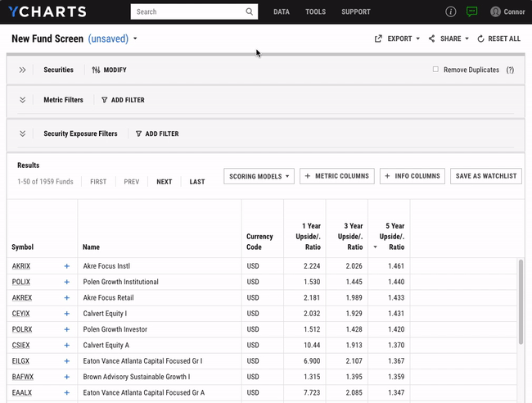This screenshot has width=532, height=403.
Task: Open the POLRX symbol link
Action: click(22, 329)
